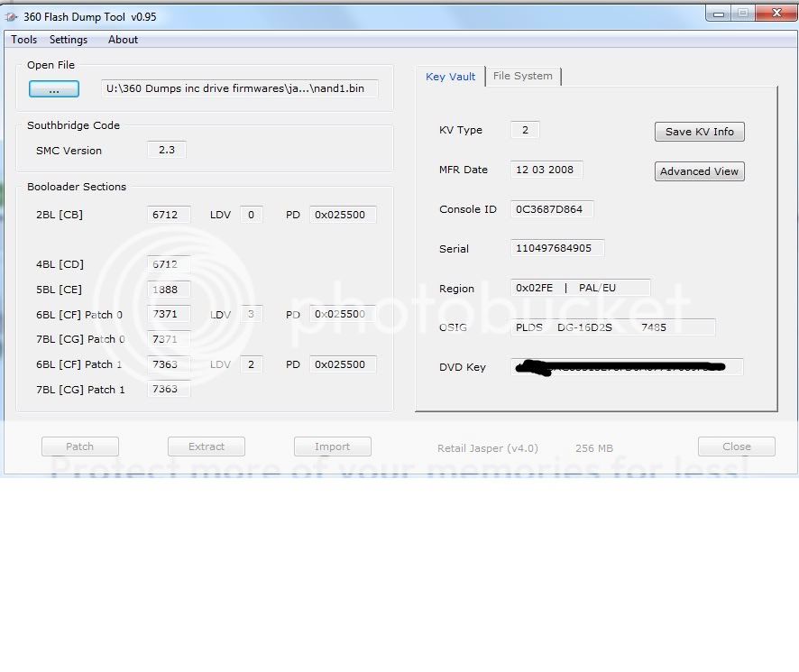799x672 pixels.
Task: Open the About menu
Action: [x=123, y=40]
